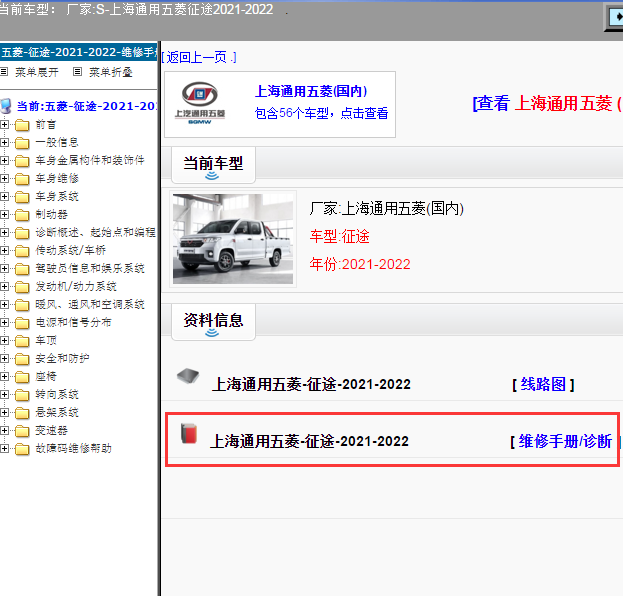Image resolution: width=623 pixels, height=596 pixels.
Task: Click the folder icon for 变速器
Action: (22, 431)
